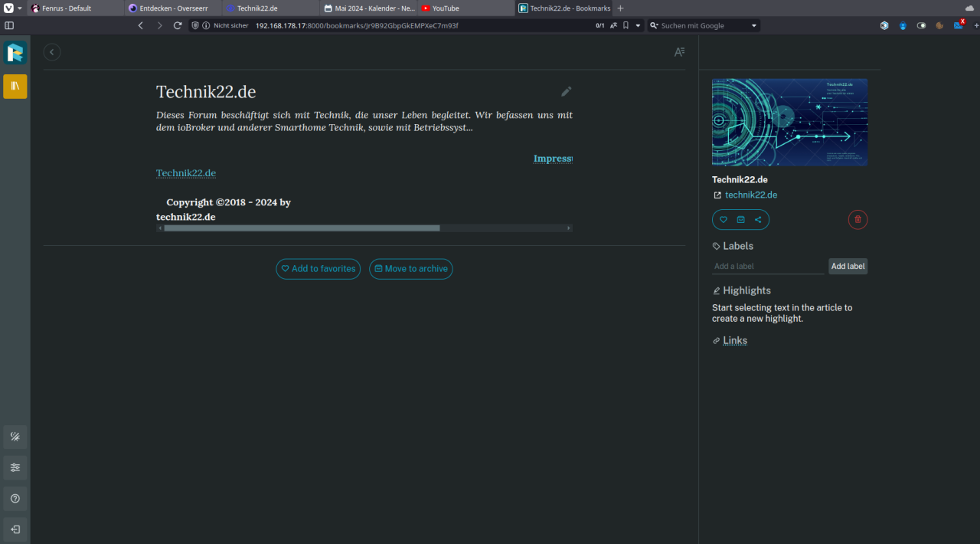Open the help question-mark icon in sidebar
The height and width of the screenshot is (544, 980).
(15, 499)
